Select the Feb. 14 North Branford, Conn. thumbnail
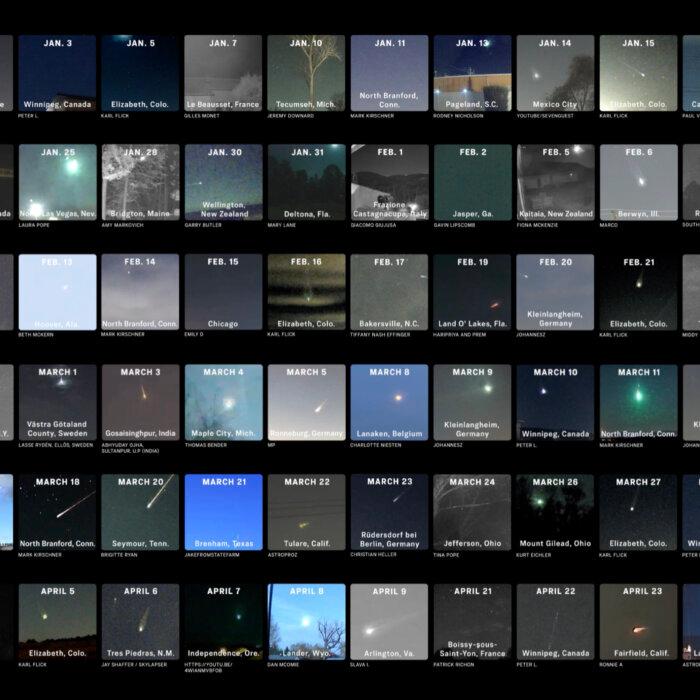Viewport: 700px width, 700px height. click(x=140, y=292)
